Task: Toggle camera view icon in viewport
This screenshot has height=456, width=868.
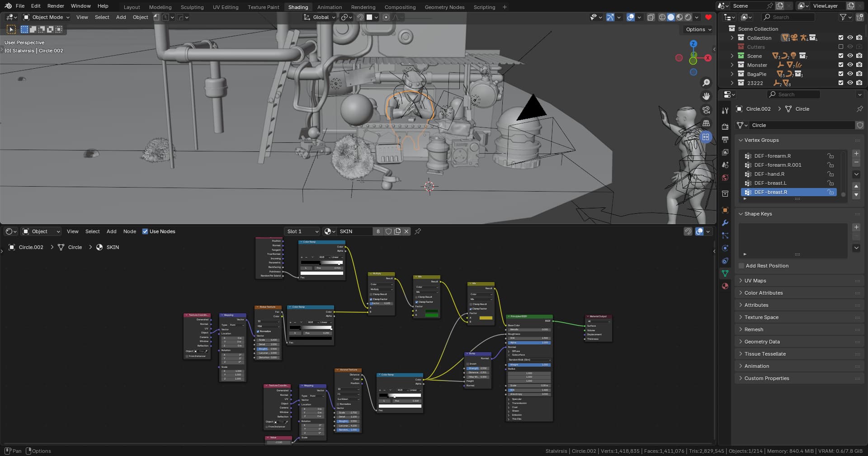Action: tap(706, 110)
